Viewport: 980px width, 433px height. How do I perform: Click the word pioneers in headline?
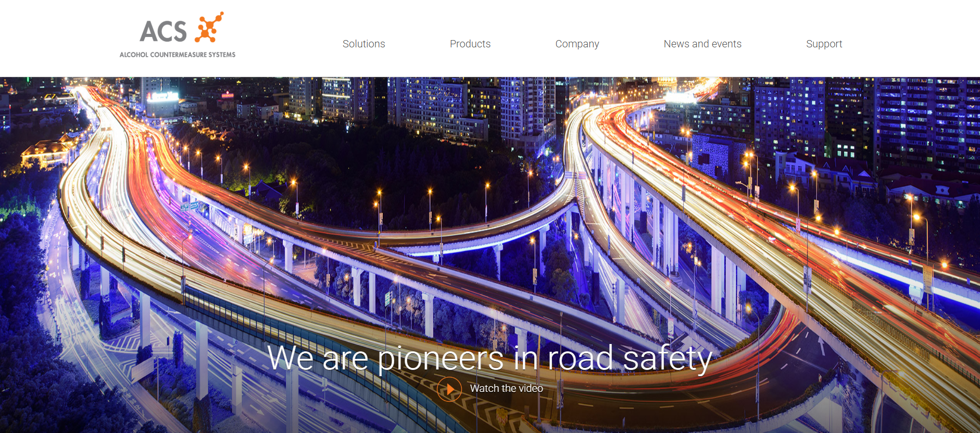440,359
